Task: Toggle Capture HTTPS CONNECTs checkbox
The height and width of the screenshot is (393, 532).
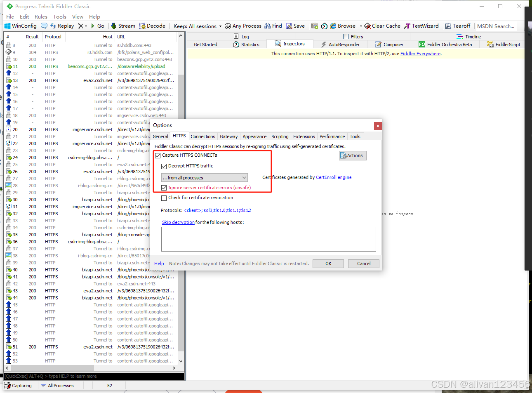Action: [x=158, y=155]
